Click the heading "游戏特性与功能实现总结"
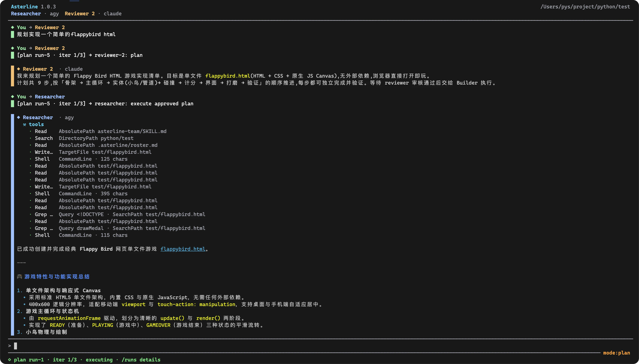This screenshot has width=639, height=364. click(57, 277)
